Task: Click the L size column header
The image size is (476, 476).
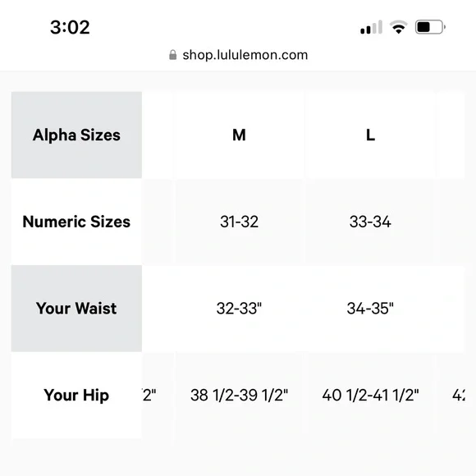Action: tap(370, 135)
